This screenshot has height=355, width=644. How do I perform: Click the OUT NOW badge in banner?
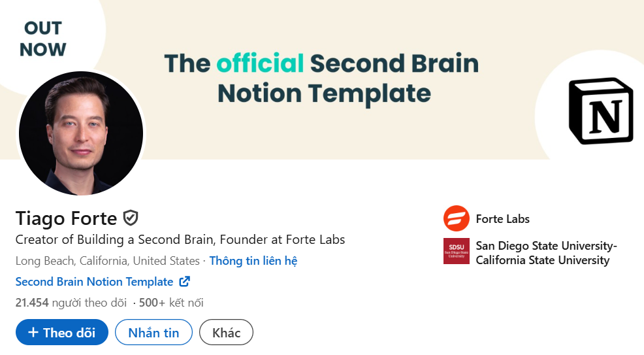point(42,39)
